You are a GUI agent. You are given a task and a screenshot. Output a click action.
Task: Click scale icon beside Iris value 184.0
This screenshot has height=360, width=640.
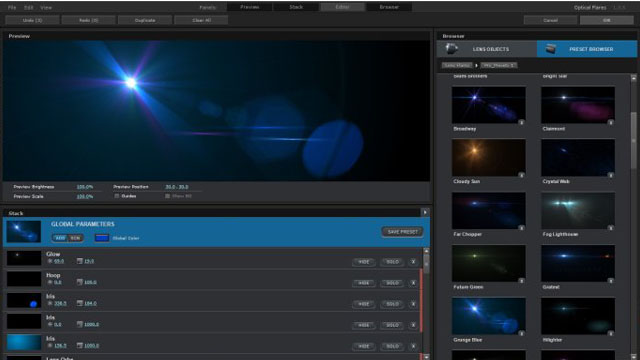pos(80,303)
